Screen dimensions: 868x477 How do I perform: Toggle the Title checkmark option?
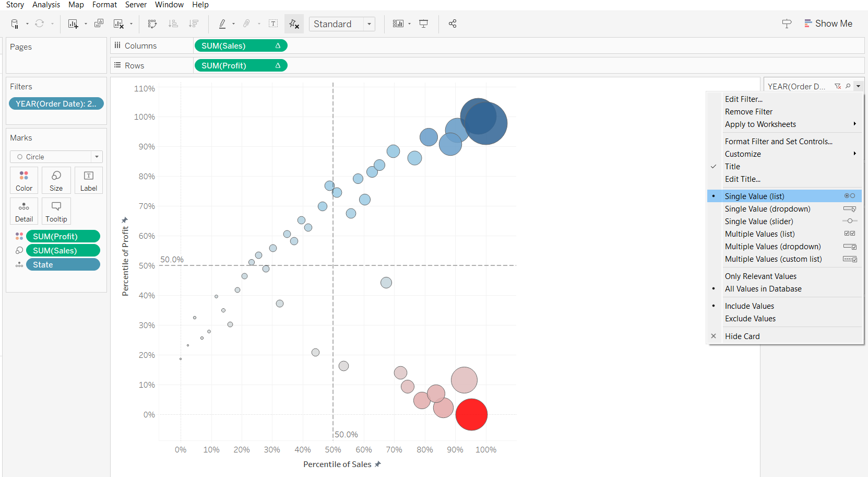tap(732, 167)
